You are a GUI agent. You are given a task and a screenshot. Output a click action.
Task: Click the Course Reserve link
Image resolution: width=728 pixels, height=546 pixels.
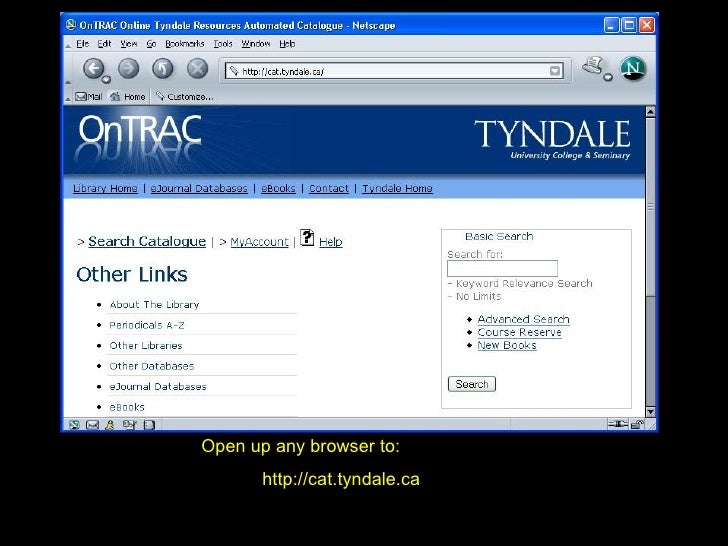click(x=520, y=332)
